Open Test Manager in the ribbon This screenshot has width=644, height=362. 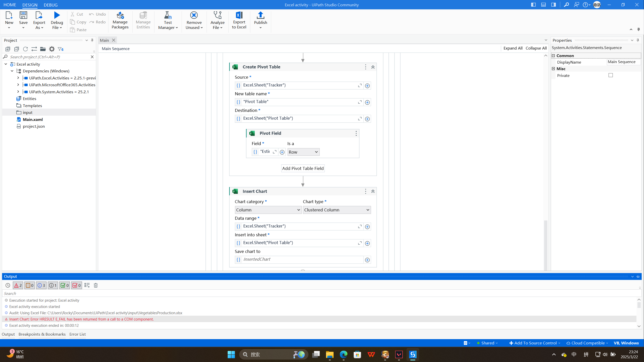[168, 21]
